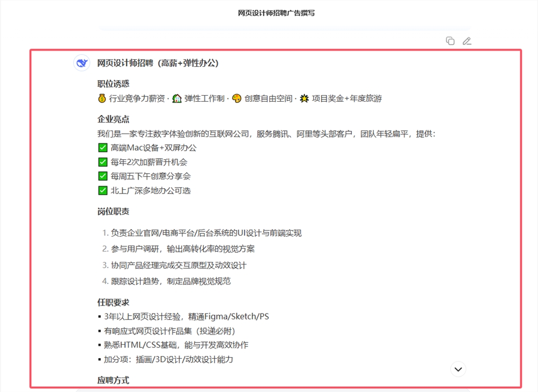Click the 企业亮点 section heading
This screenshot has height=392, width=538.
click(x=113, y=119)
